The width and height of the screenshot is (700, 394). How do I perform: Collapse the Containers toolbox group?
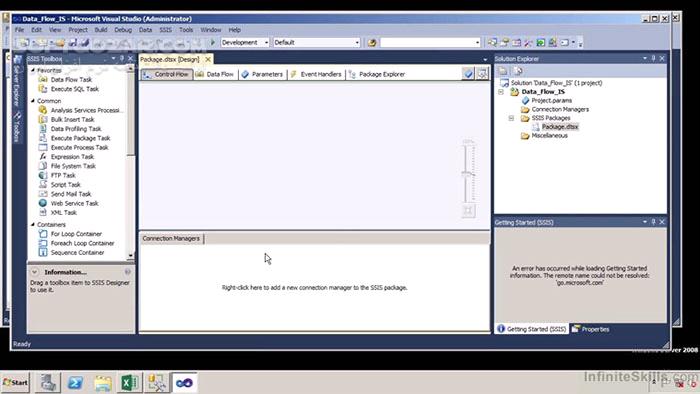tap(33, 224)
